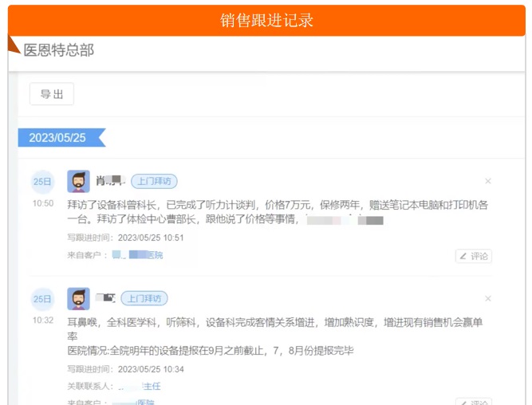Click the 导出 export button
532x405 pixels.
(x=52, y=93)
